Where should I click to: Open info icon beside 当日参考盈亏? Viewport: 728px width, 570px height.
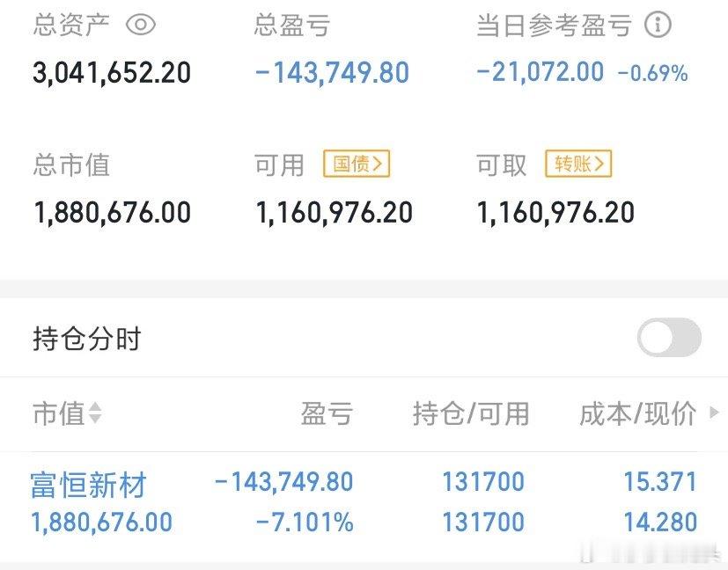coord(657,25)
